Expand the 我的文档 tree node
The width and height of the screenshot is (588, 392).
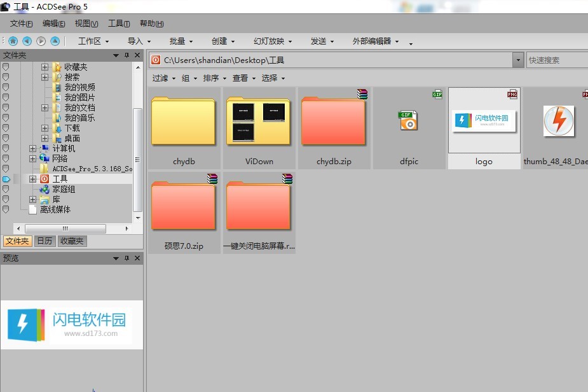tap(45, 108)
